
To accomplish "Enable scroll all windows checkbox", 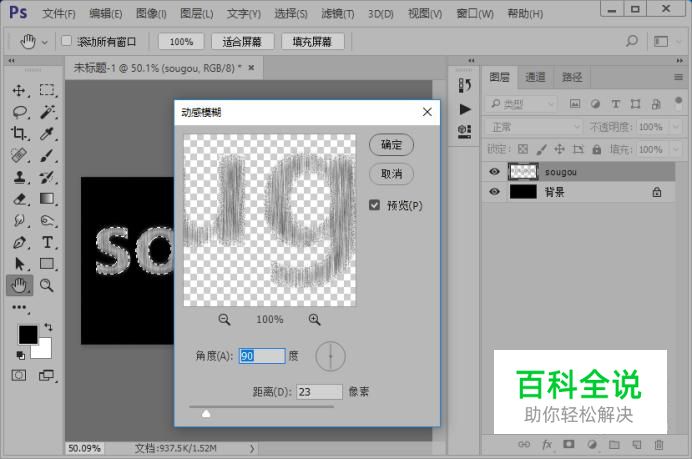I will point(66,41).
